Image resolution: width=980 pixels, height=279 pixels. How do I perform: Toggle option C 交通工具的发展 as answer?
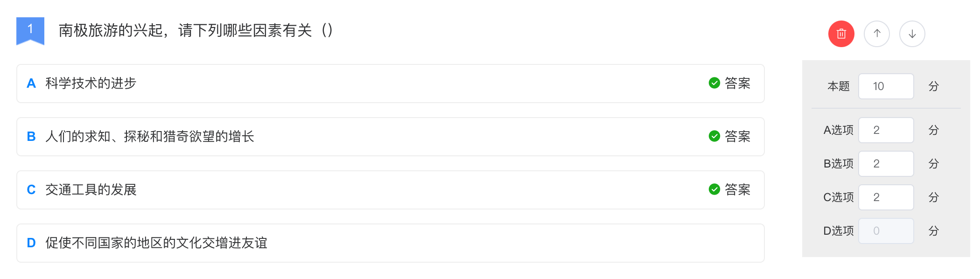click(x=391, y=190)
